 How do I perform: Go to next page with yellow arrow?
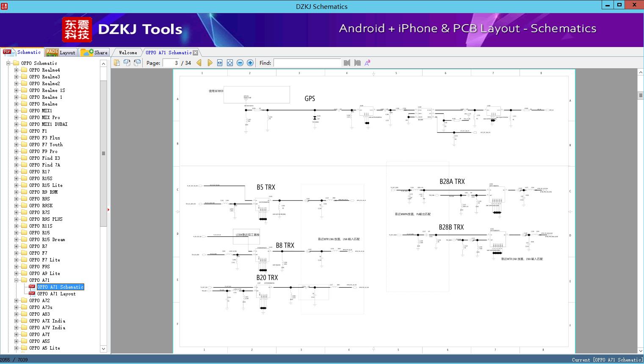click(x=210, y=63)
